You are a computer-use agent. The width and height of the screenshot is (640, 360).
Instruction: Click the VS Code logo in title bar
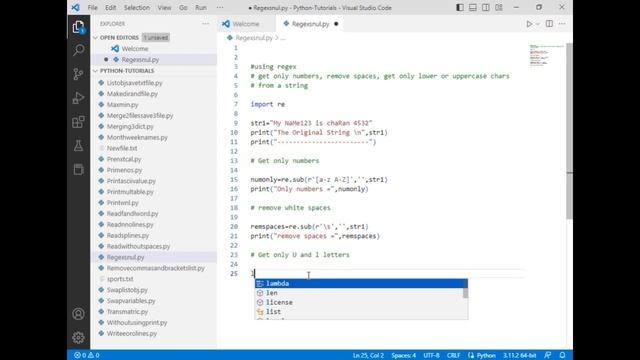(76, 7)
